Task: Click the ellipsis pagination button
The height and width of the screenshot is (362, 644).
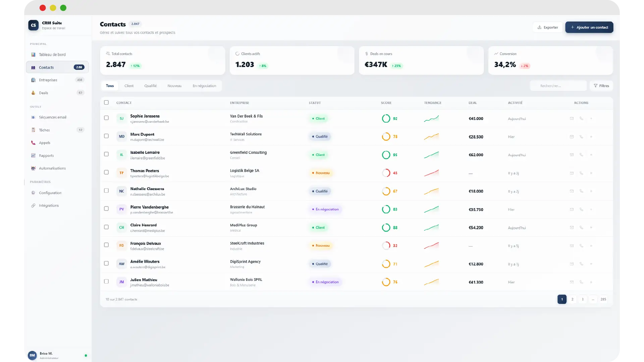Action: pos(593,299)
